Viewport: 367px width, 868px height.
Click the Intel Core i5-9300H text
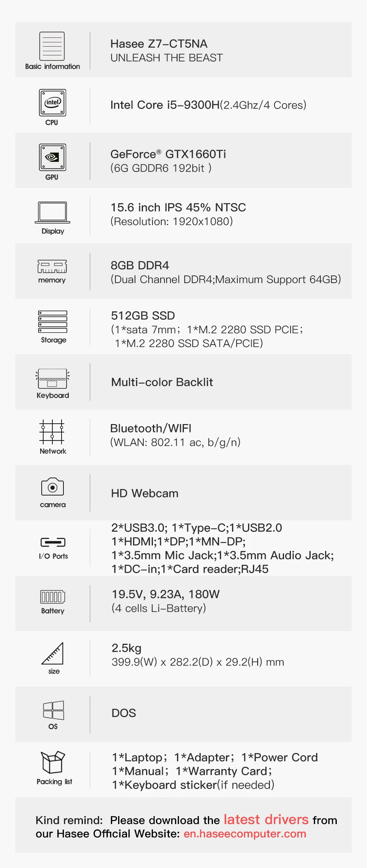(165, 105)
